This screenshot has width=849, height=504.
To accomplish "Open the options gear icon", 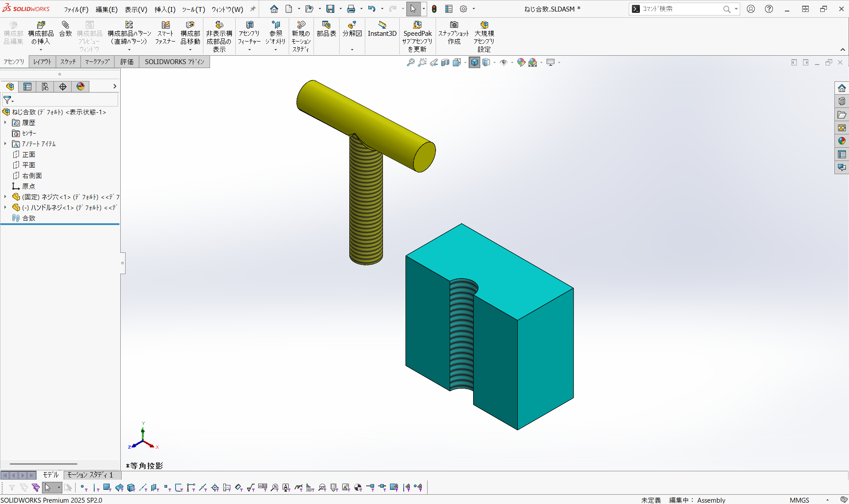I will point(463,9).
